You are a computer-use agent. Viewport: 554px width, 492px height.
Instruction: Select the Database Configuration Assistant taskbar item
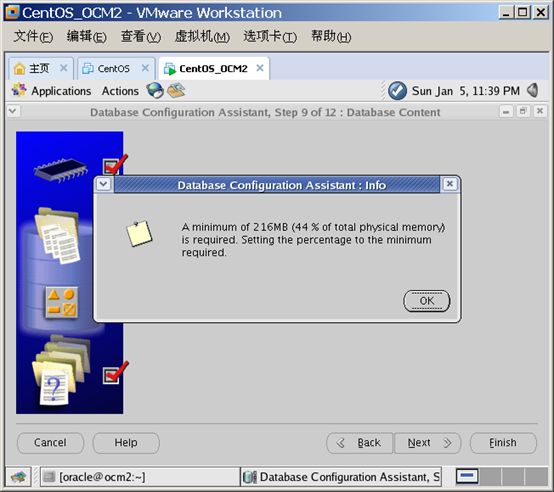pos(341,477)
